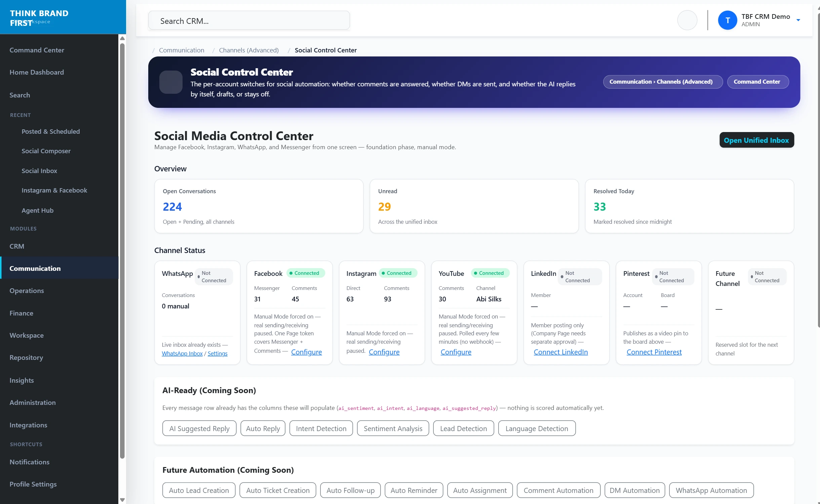
Task: Click the WhatsApp Inbox link
Action: coord(182,353)
